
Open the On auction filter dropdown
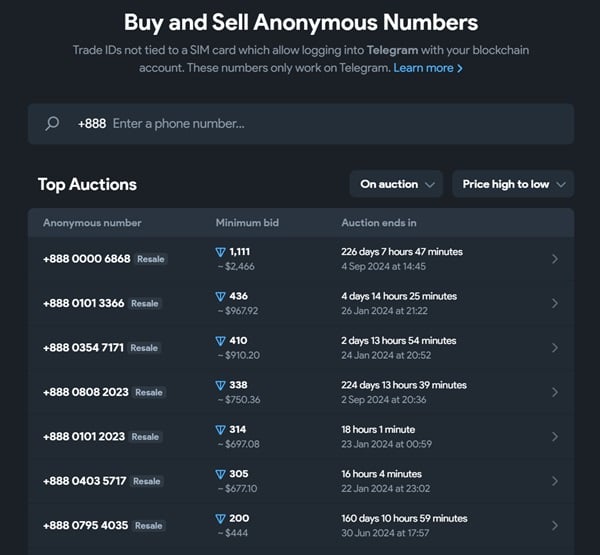click(396, 184)
